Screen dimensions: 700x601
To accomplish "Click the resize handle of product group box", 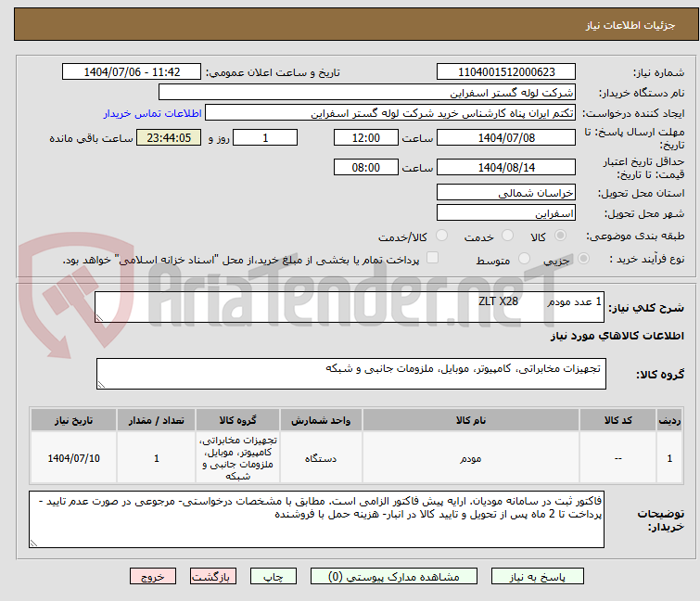I will click(x=101, y=385).
